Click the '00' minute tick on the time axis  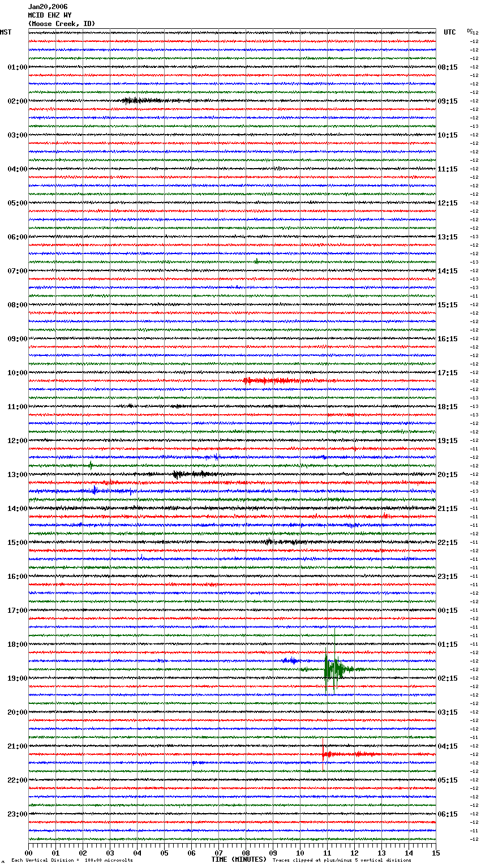coord(29,853)
